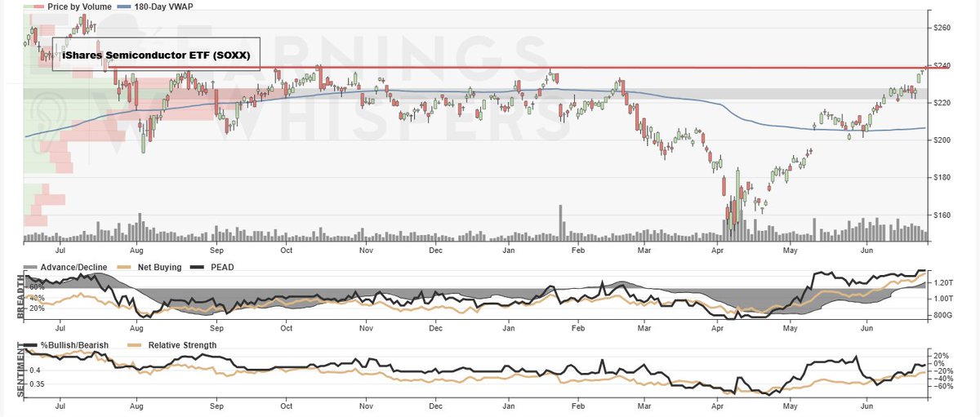
Task: Click the iShares Semiconductor ETF (SOXX) title
Action: pos(156,55)
